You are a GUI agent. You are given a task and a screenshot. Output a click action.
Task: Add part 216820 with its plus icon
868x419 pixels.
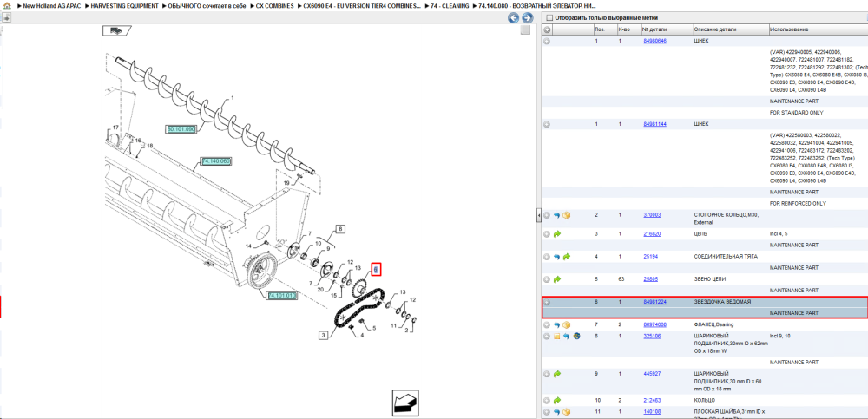click(x=547, y=234)
